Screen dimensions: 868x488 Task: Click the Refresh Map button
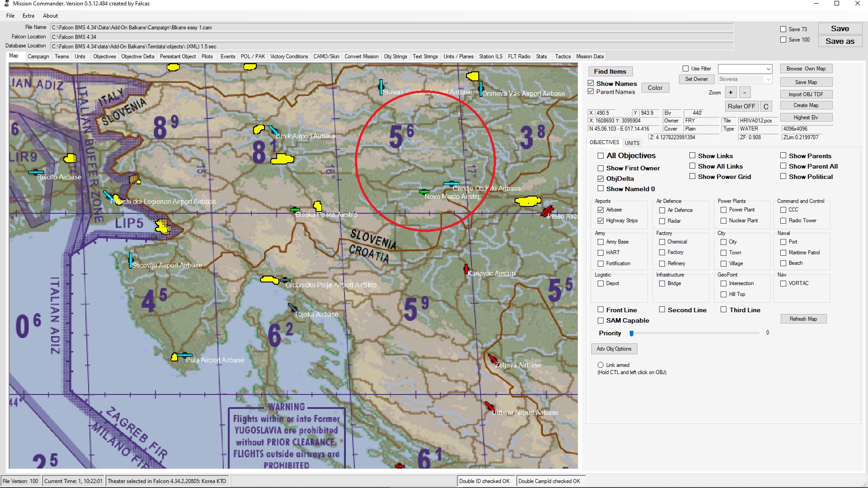(803, 319)
